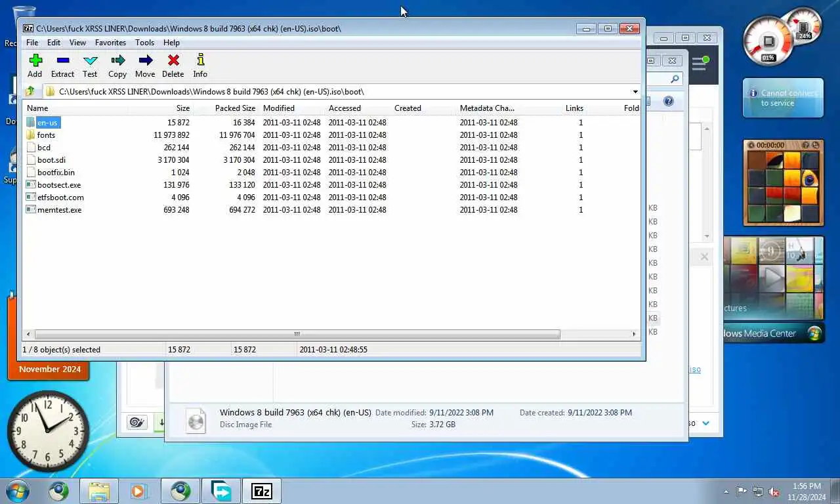The width and height of the screenshot is (840, 504).
Task: Click the scrollbar right arrow in 7-Zip
Action: pyautogui.click(x=634, y=334)
